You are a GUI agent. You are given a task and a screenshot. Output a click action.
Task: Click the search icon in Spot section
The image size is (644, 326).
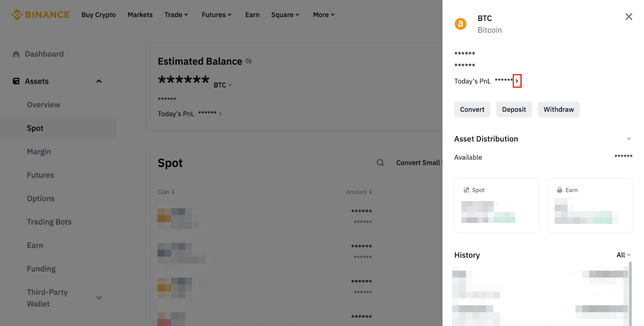(x=380, y=163)
